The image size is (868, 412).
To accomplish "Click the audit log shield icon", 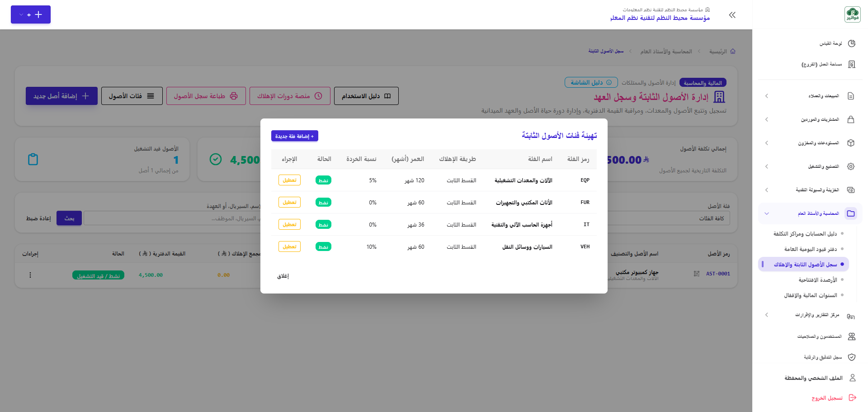I will (x=852, y=357).
